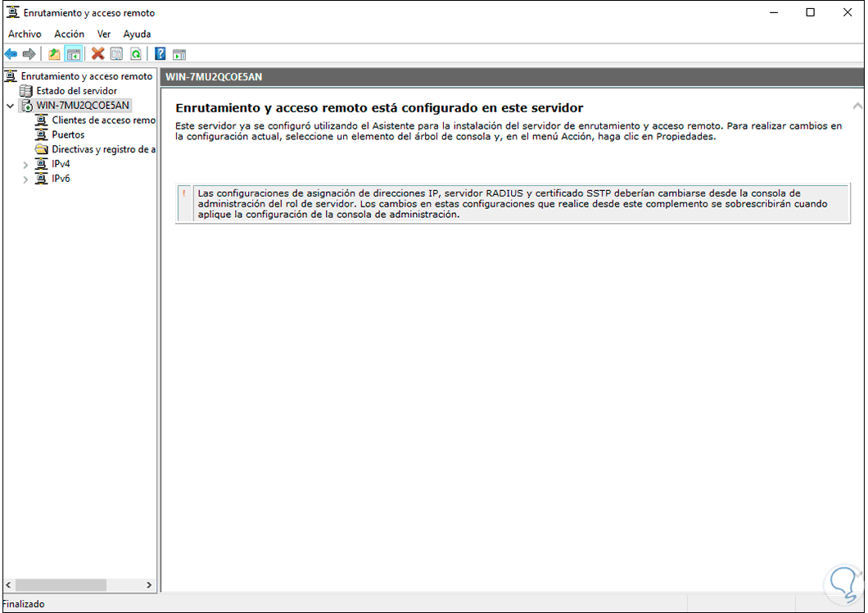This screenshot has width=868, height=613.
Task: Minimize the window
Action: [774, 12]
